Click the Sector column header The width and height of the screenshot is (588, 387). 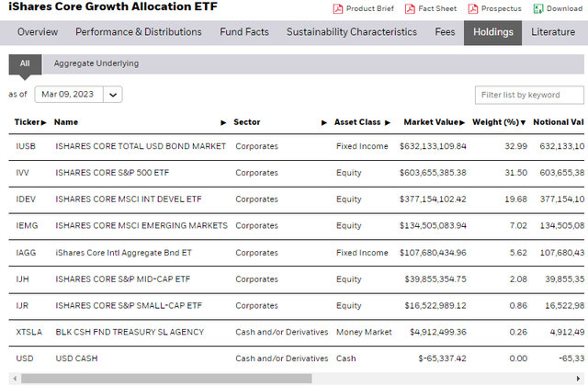247,122
